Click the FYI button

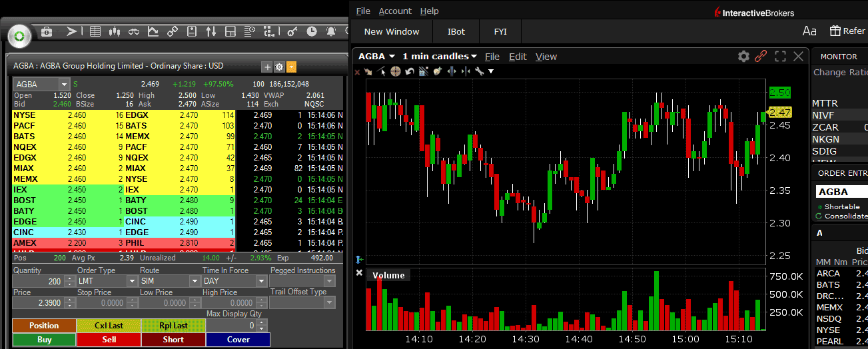point(500,31)
